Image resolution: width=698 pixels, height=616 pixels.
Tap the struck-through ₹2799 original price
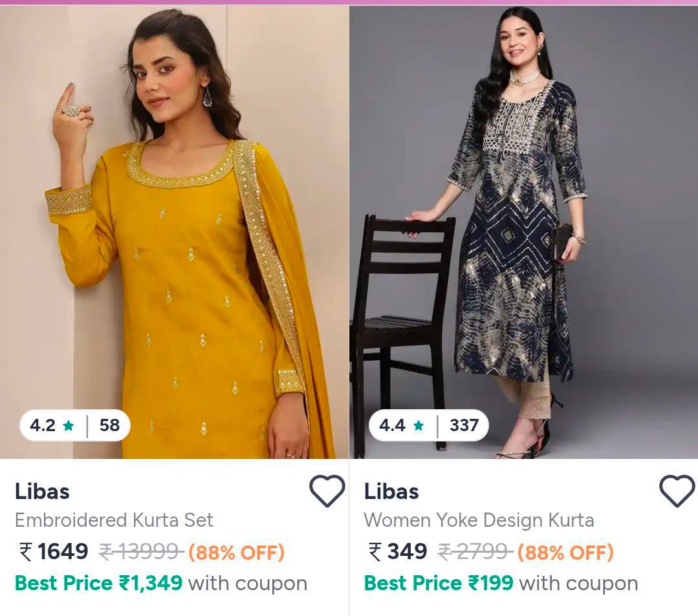tap(475, 552)
